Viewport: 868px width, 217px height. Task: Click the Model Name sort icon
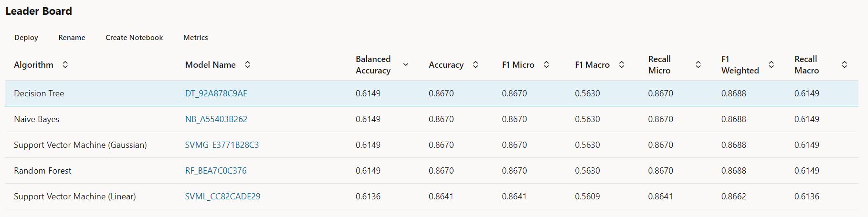247,64
